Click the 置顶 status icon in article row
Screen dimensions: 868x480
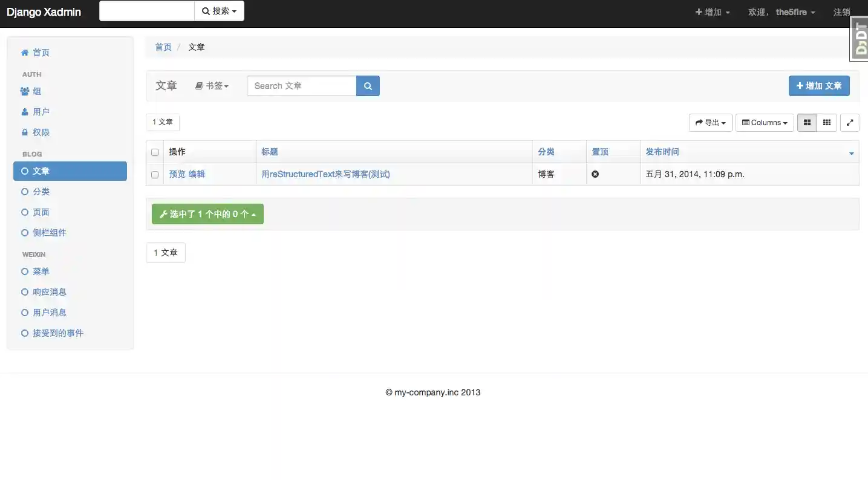coord(595,174)
